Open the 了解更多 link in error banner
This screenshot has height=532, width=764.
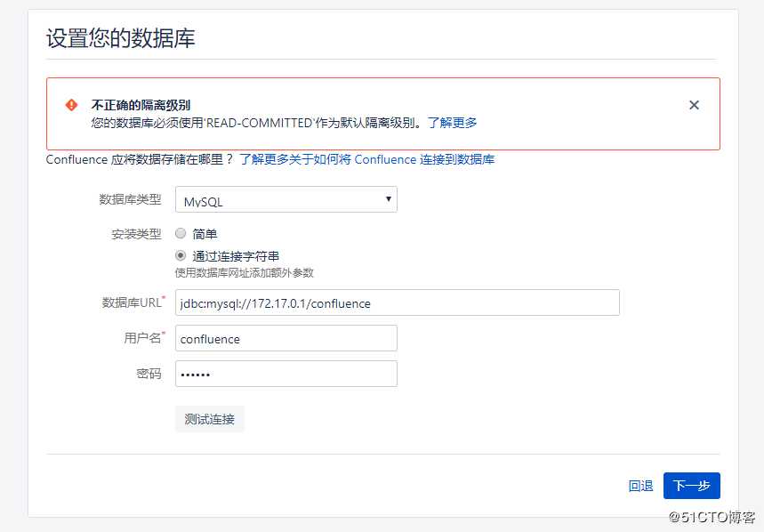[x=452, y=122]
